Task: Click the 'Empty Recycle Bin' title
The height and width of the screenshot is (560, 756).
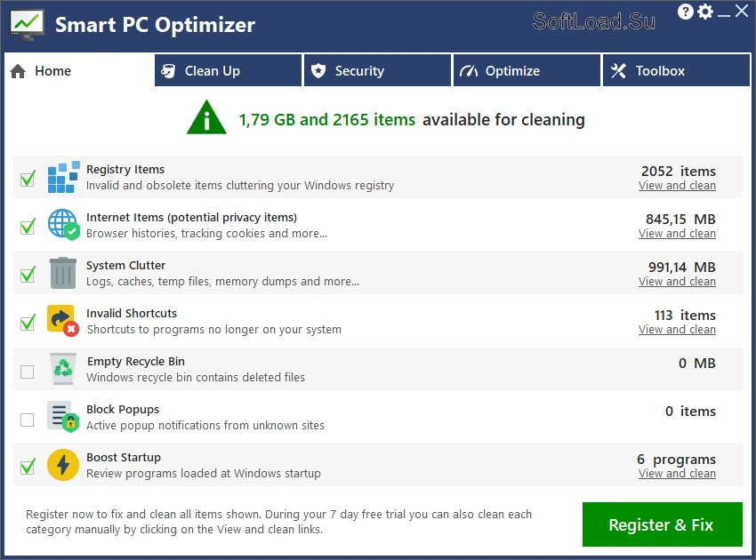Action: (136, 362)
